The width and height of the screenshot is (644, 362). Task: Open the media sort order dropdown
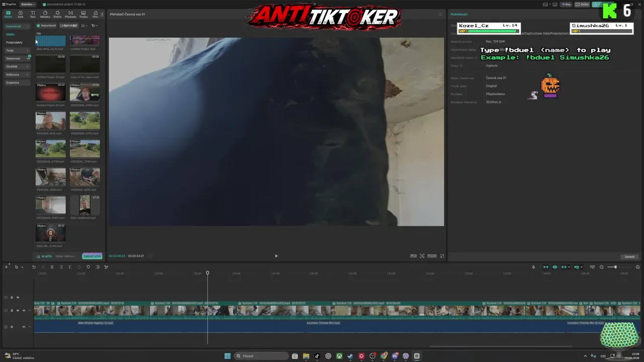pos(84,26)
